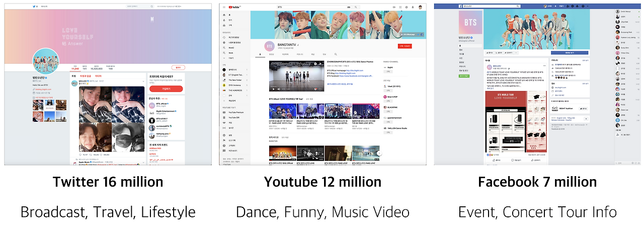Image resolution: width=644 pixels, height=236 pixels.
Task: Click the play button in video player
Action: [x=273, y=90]
